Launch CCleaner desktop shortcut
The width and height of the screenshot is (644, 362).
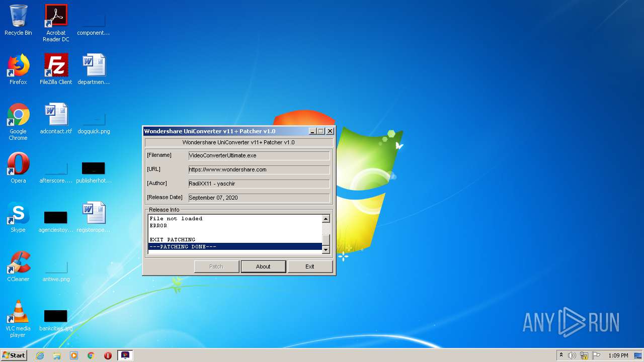tap(18, 266)
